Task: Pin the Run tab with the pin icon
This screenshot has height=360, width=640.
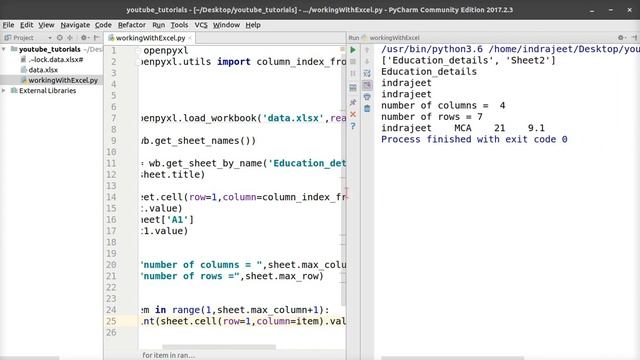Action: 353,102
